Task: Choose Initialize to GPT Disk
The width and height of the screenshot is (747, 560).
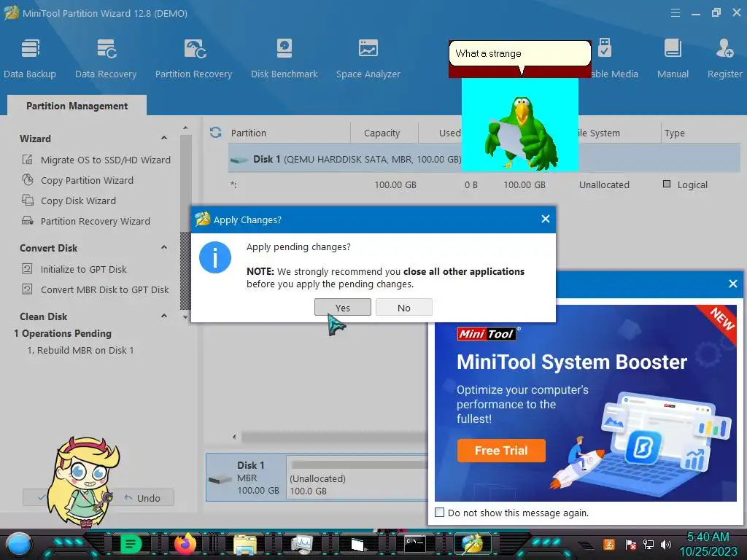Action: (x=74, y=270)
